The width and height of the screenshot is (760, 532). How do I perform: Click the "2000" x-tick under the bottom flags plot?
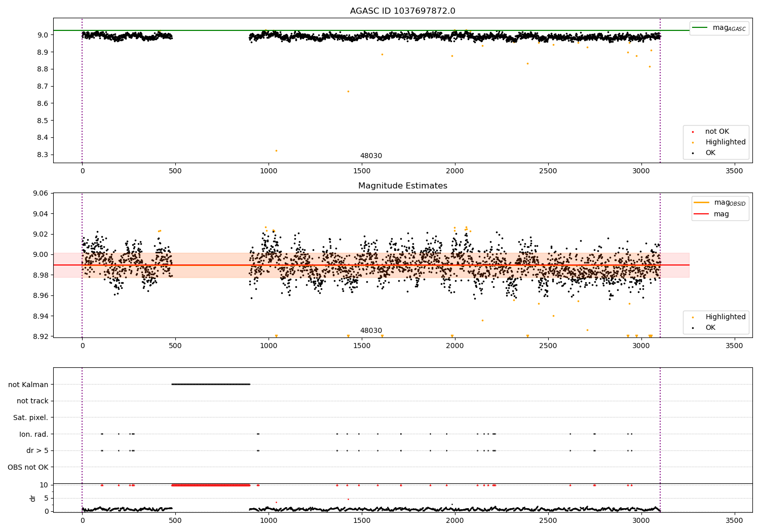(x=455, y=521)
